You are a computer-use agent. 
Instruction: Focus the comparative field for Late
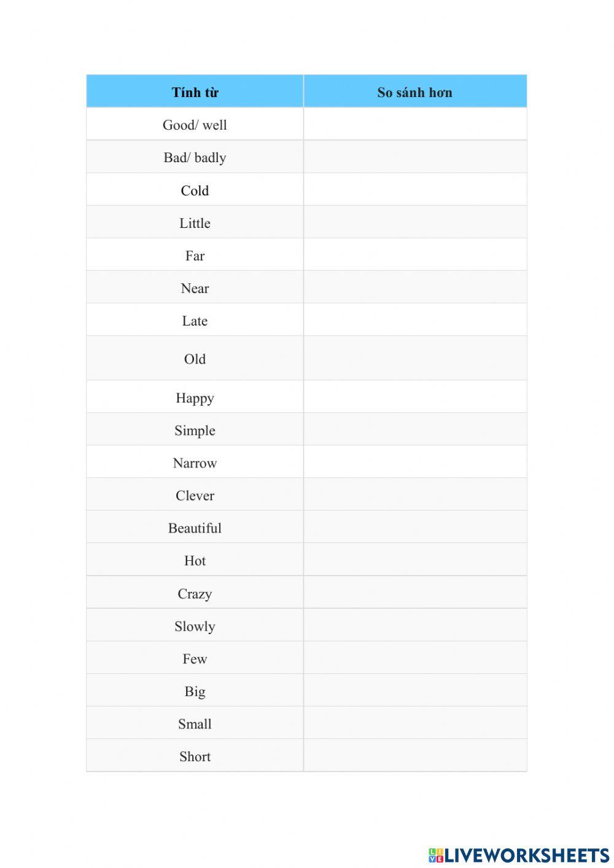tap(415, 320)
